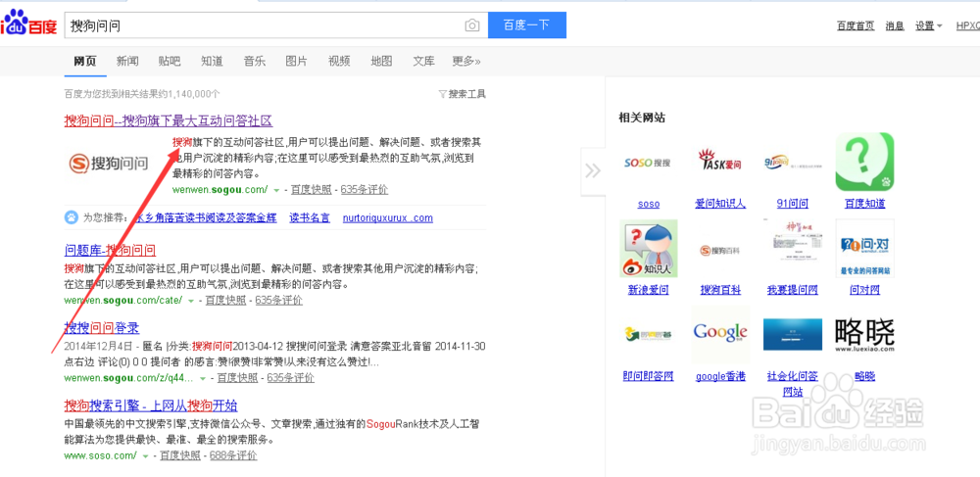Viewport: 980px width, 477px height.
Task: Expand arrow next to wenwen.sogou.com/z/q44...
Action: point(203,378)
